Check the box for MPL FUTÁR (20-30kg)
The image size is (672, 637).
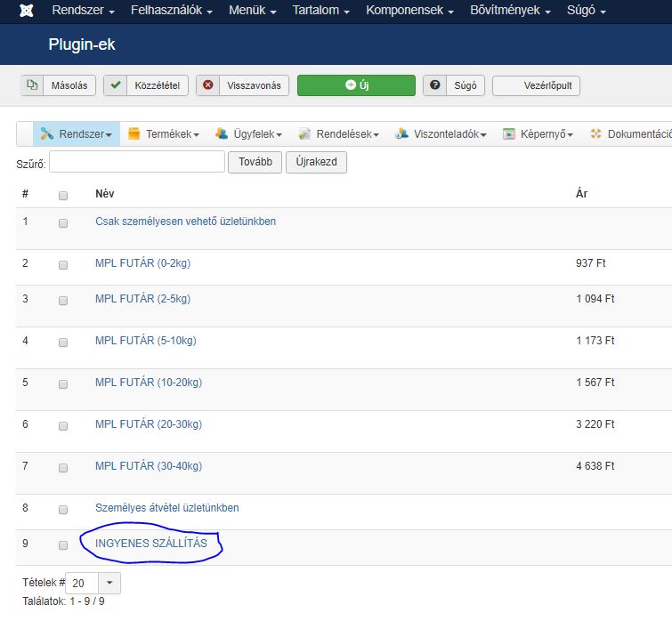tap(63, 426)
